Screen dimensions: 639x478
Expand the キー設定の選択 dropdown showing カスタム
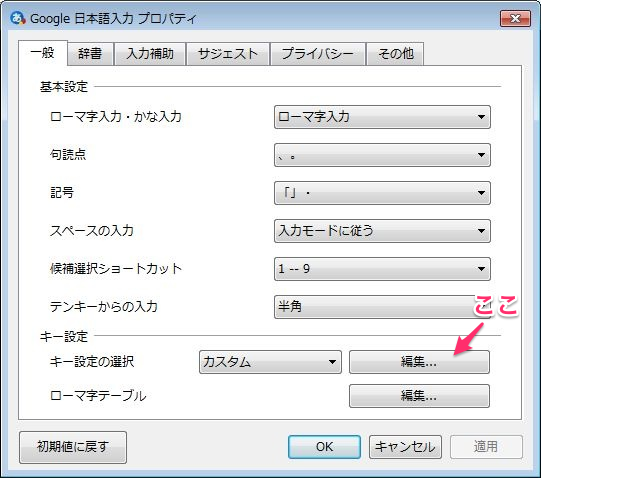click(x=270, y=362)
